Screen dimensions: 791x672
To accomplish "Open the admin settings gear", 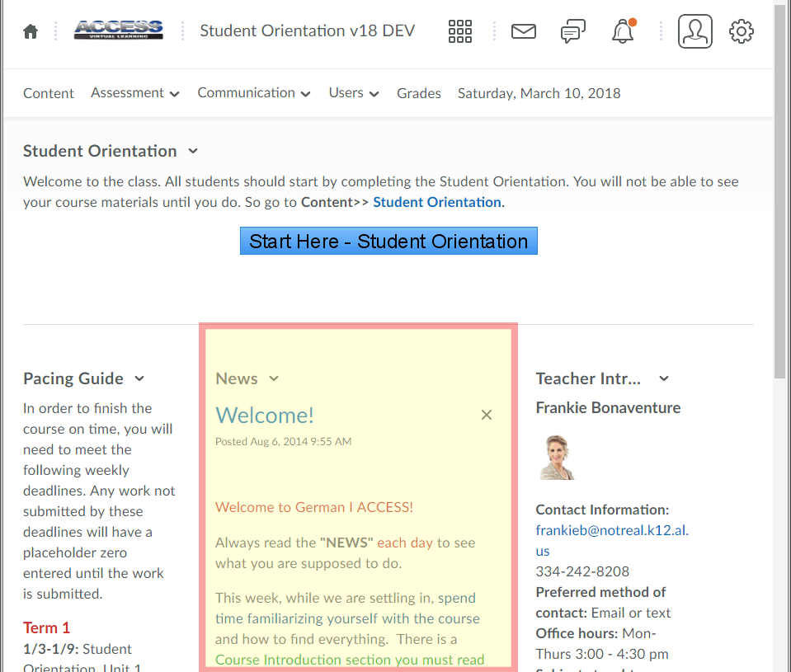I will coord(742,32).
